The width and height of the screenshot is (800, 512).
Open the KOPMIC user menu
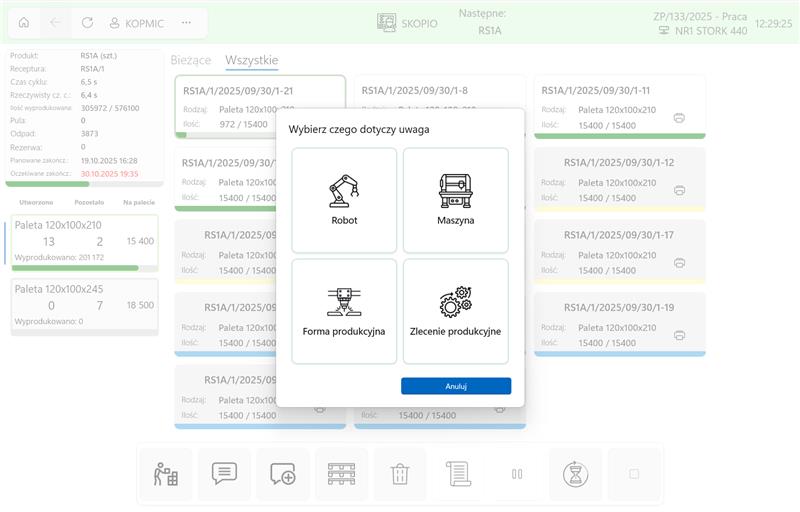(136, 22)
